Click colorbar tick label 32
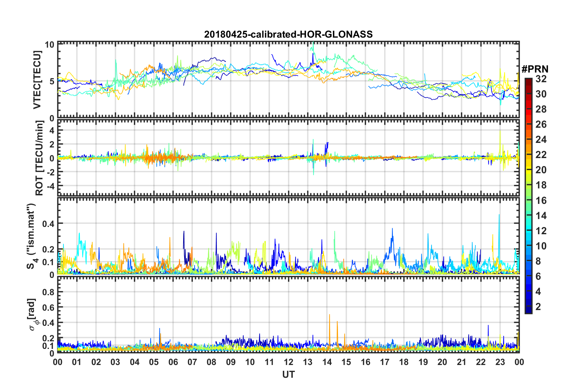Image resolution: width=577 pixels, height=392 pixels. [x=541, y=79]
